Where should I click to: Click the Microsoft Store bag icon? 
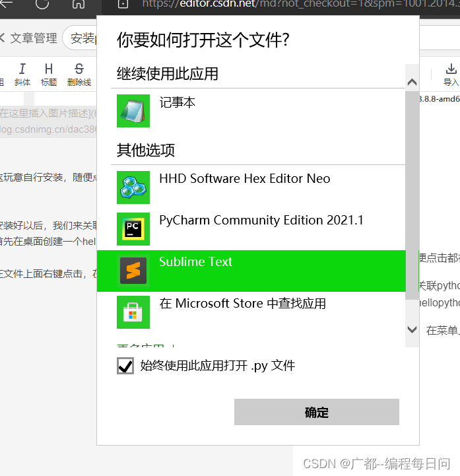(x=133, y=312)
